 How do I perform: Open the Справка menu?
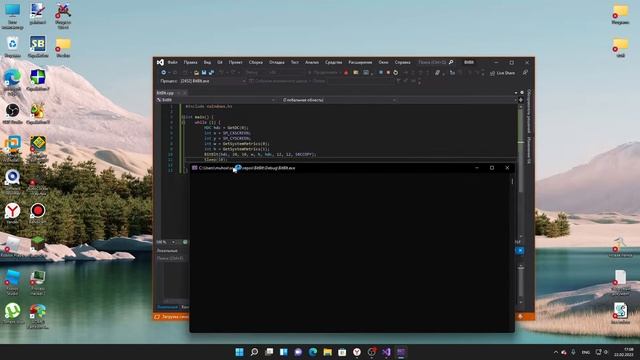pyautogui.click(x=402, y=62)
